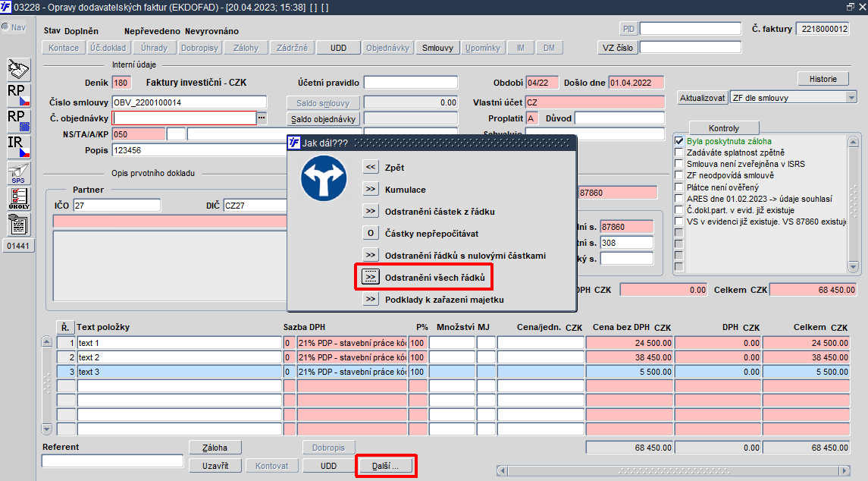Image resolution: width=868 pixels, height=481 pixels.
Task: Enable the 'Plátce není ověřený' checkbox
Action: (679, 187)
